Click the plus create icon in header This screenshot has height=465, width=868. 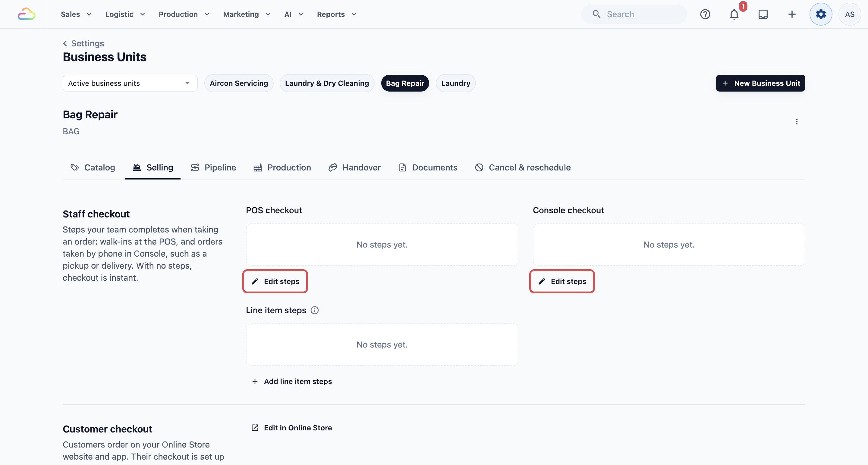[x=792, y=14]
